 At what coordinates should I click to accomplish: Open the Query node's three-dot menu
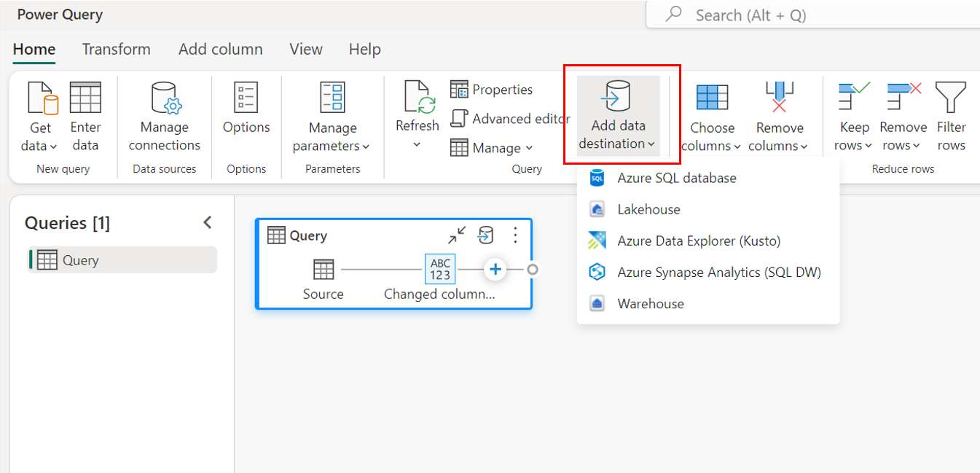(515, 235)
